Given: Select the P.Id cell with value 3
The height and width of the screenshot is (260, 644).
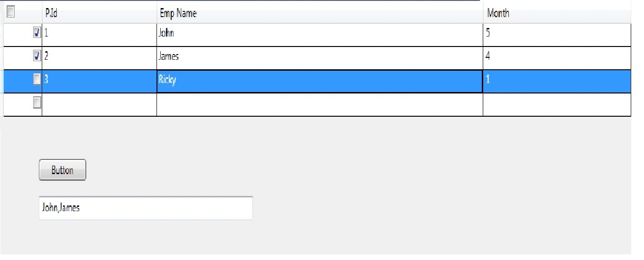Looking at the screenshot, I should (x=99, y=81).
